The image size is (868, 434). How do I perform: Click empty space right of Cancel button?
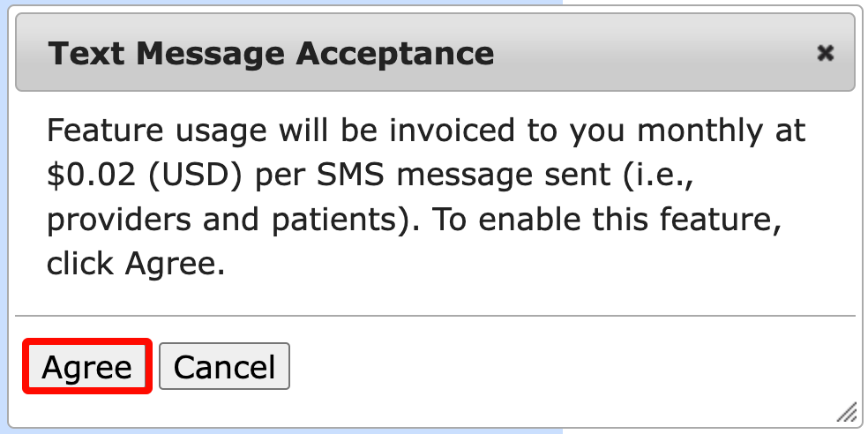click(x=565, y=367)
